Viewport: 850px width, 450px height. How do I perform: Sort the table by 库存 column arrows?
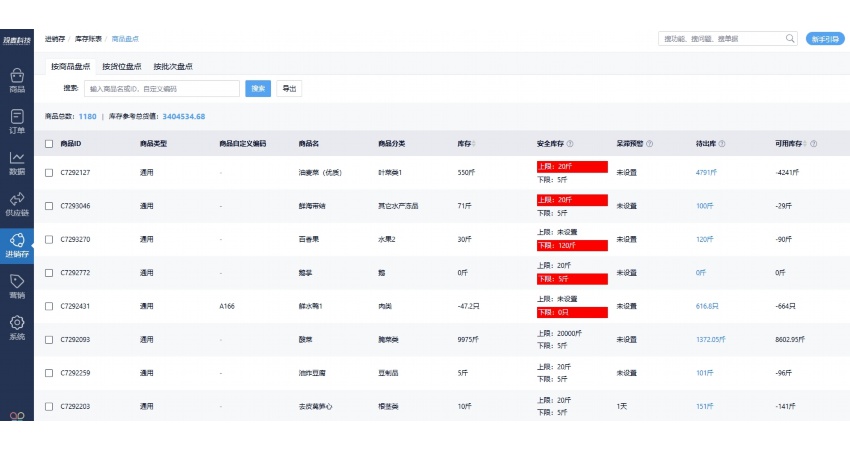[x=473, y=144]
